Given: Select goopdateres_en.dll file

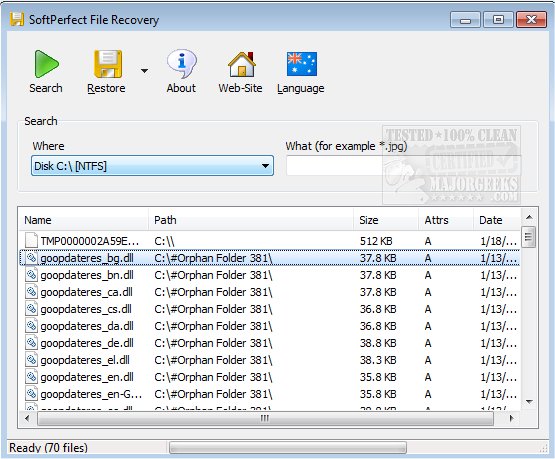Looking at the screenshot, I should coord(270,377).
